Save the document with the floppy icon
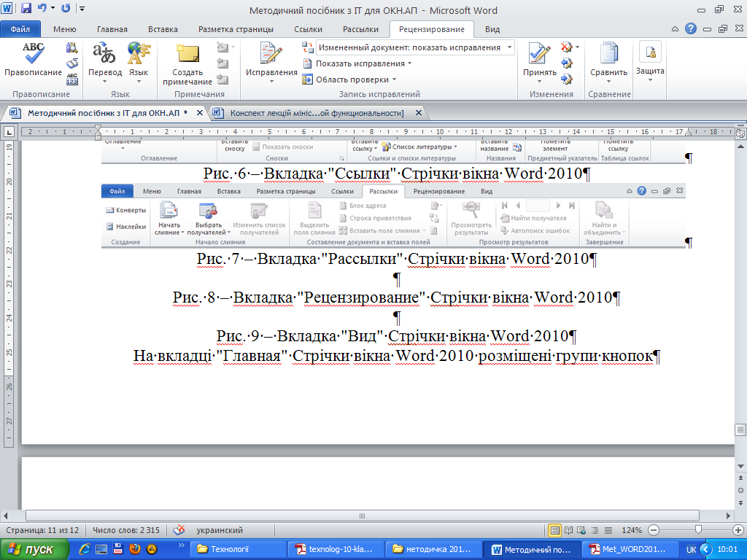747x560 pixels. [x=26, y=8]
